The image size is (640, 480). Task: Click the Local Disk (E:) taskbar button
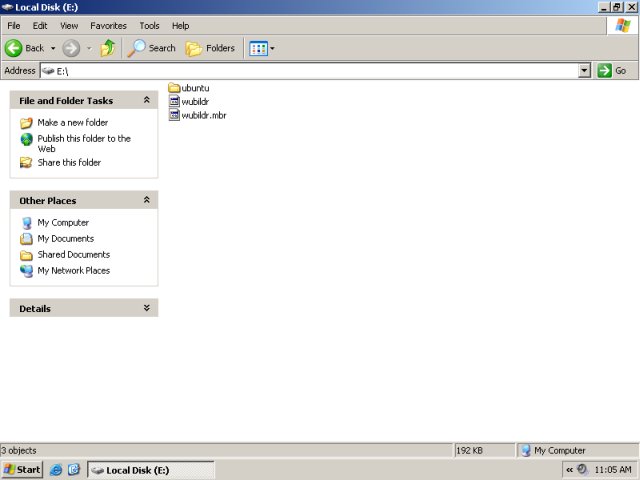(151, 470)
